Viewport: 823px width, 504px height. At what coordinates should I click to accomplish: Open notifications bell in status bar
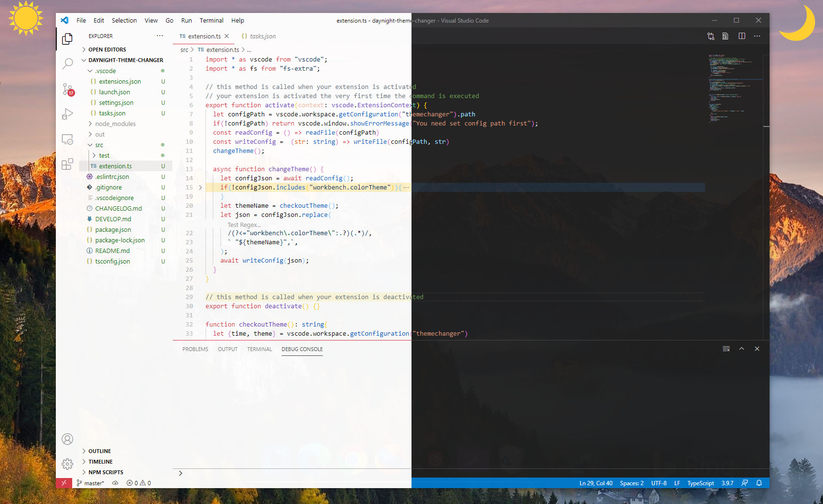tap(759, 483)
